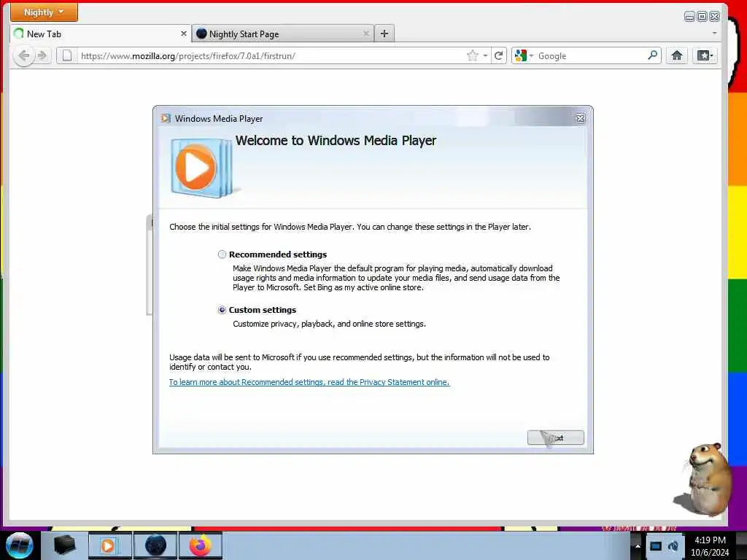Screen dimensions: 747x560
Task: Open the list all tabs dropdown arrow
Action: (x=714, y=34)
